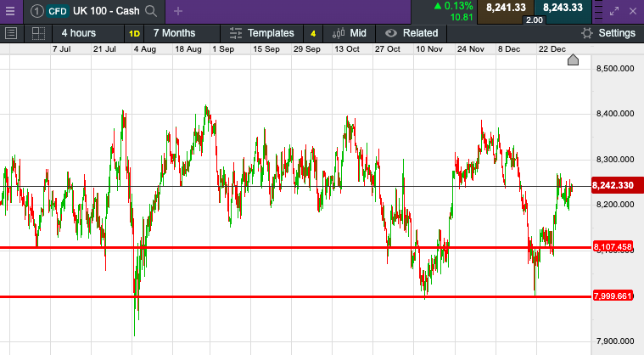
Task: Open the vertical grip handle icon
Action: pos(598,11)
